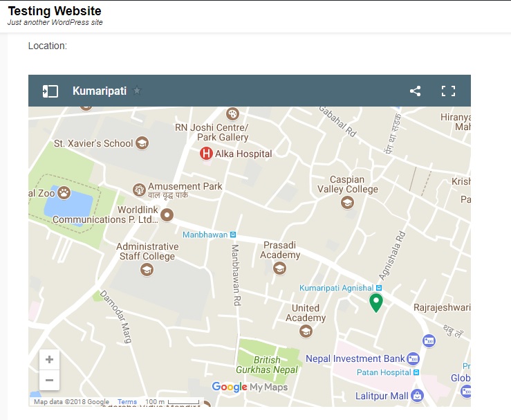Click the Caspian Valley College label
The width and height of the screenshot is (511, 420).
[347, 184]
